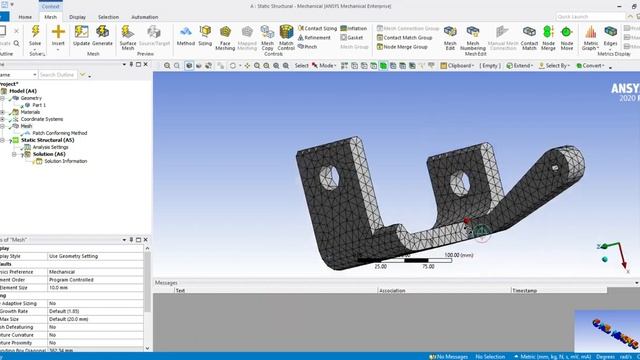Click the Refinement control

(x=314, y=38)
